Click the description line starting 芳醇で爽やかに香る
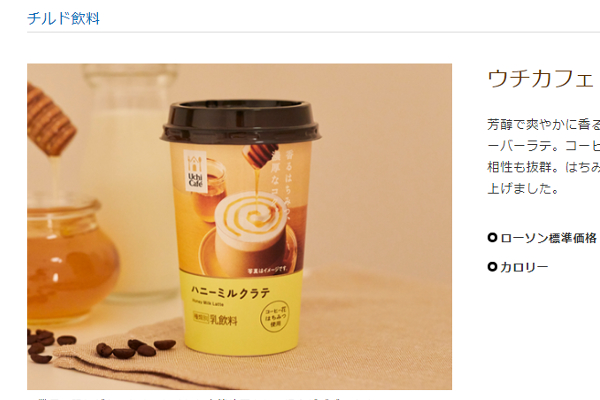Image resolution: width=600 pixels, height=400 pixels. (x=543, y=124)
